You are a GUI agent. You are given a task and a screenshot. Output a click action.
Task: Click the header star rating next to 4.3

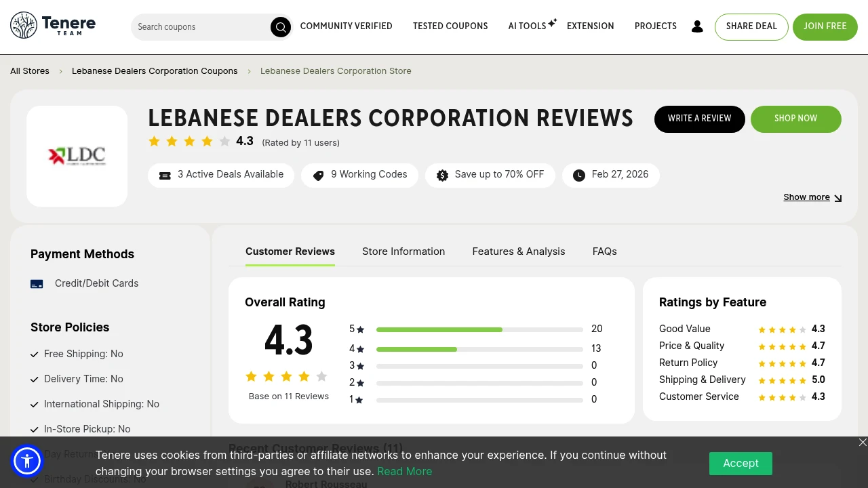click(x=189, y=142)
